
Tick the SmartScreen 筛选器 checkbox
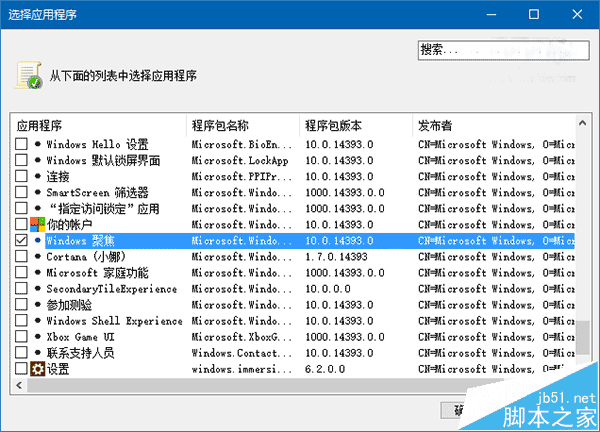pos(21,192)
